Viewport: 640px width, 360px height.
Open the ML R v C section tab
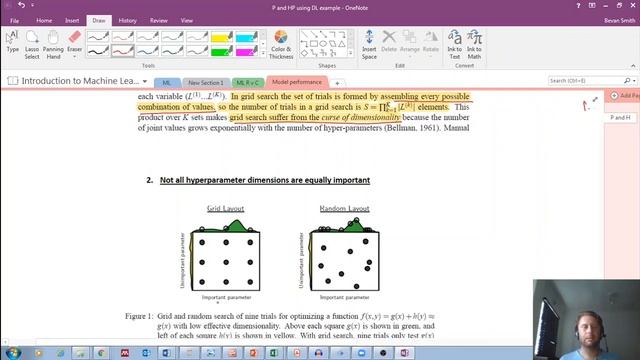(248, 82)
